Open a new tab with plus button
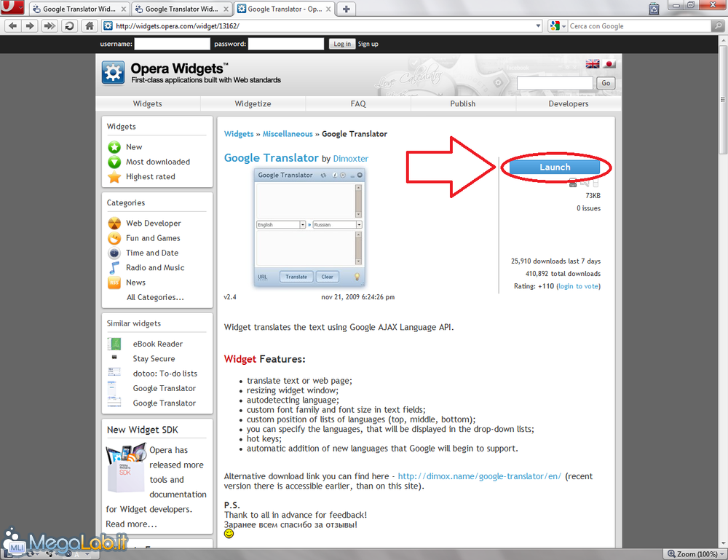This screenshot has width=728, height=560. coord(347,9)
